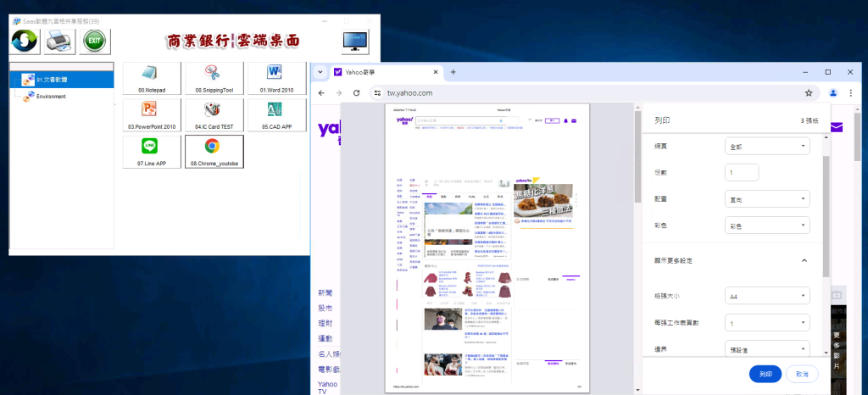The height and width of the screenshot is (395, 868).
Task: Reload the Yahoo page in Chrome
Action: (x=357, y=93)
